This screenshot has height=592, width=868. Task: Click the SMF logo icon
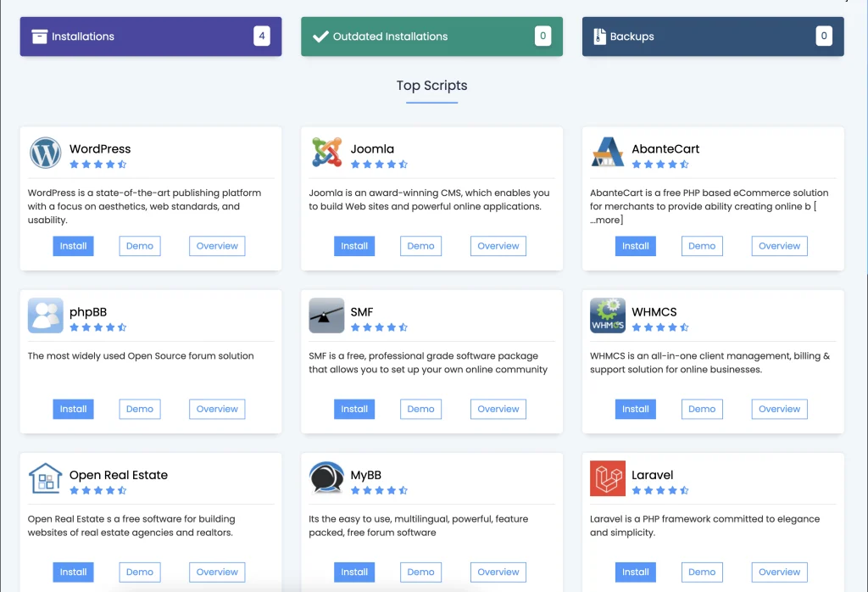(x=326, y=316)
